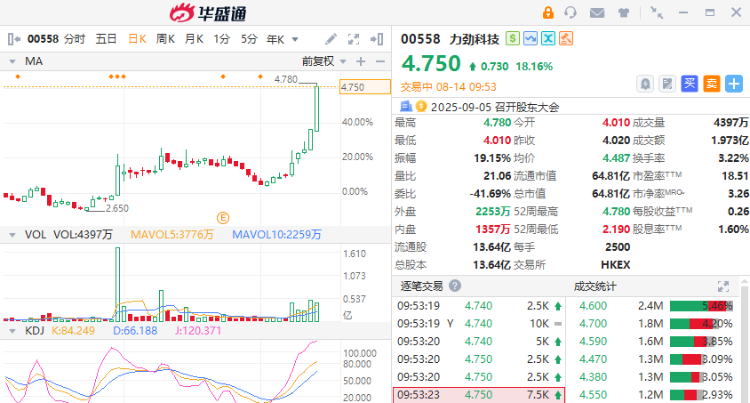The height and width of the screenshot is (403, 750).
Task: Click the gold coin event icon
Action: point(421,106)
